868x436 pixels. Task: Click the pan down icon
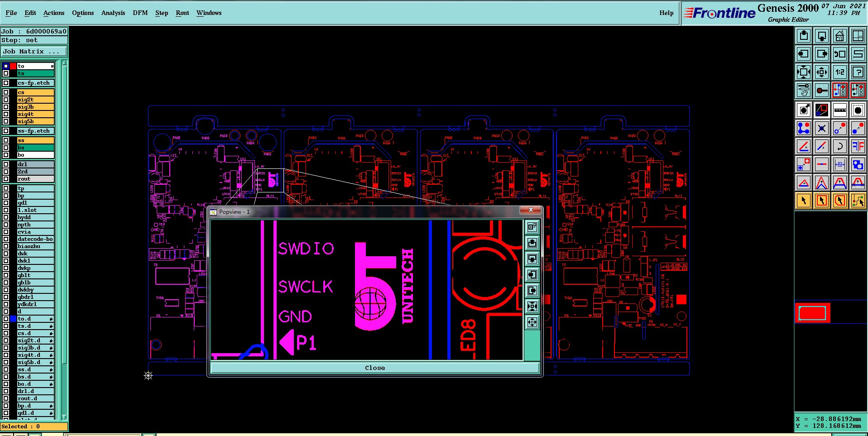click(x=822, y=36)
